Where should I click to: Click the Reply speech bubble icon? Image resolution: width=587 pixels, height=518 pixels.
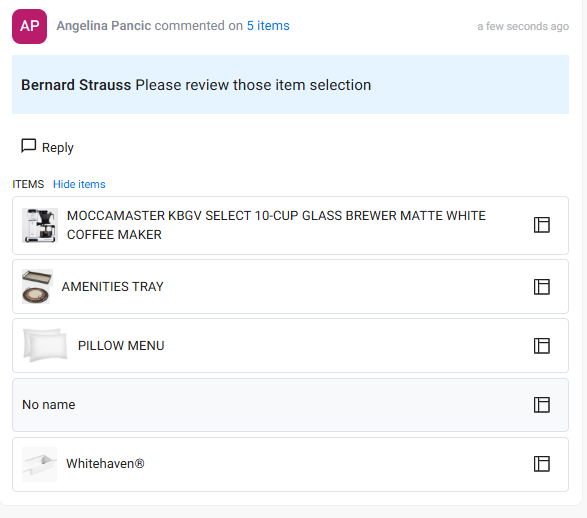(x=28, y=146)
